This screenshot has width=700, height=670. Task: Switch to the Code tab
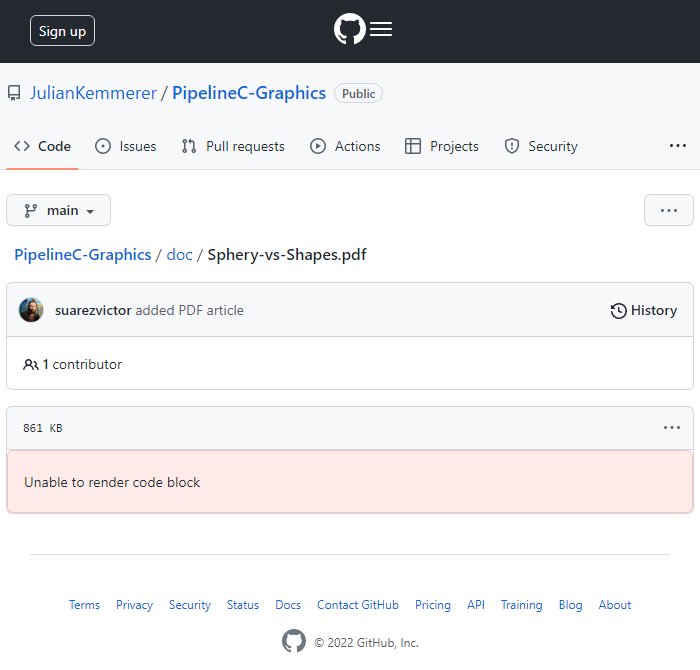coord(42,146)
